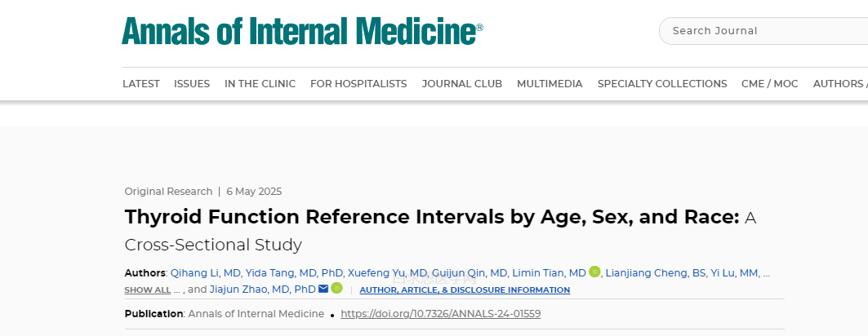Click the Search Journal input field
Image resolution: width=868 pixels, height=336 pixels.
point(759,31)
